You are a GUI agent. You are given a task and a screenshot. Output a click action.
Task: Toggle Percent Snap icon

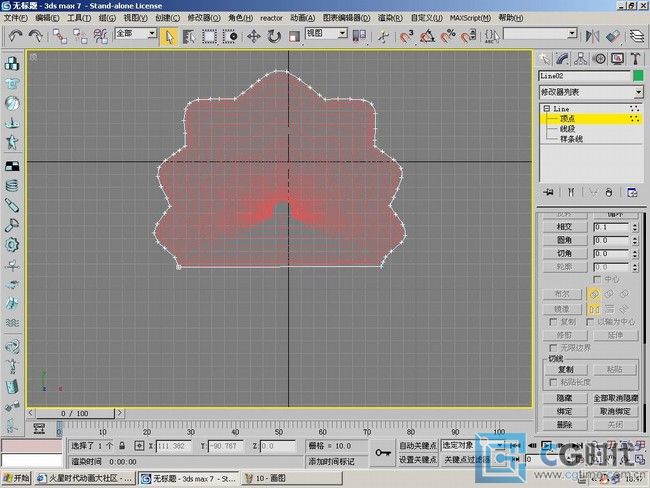tap(448, 36)
